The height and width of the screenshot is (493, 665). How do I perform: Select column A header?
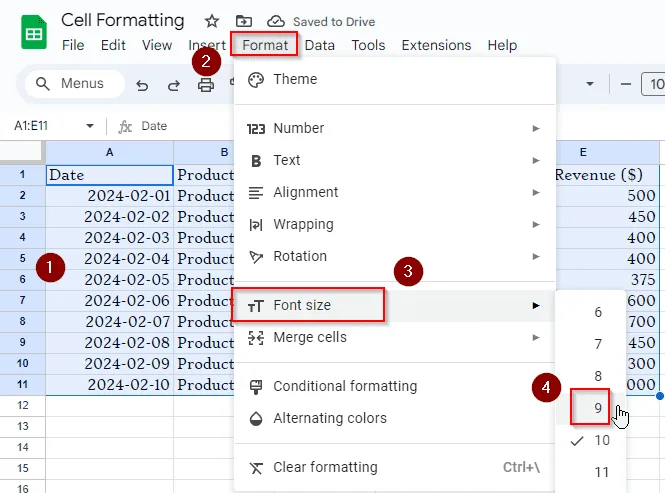(x=109, y=152)
